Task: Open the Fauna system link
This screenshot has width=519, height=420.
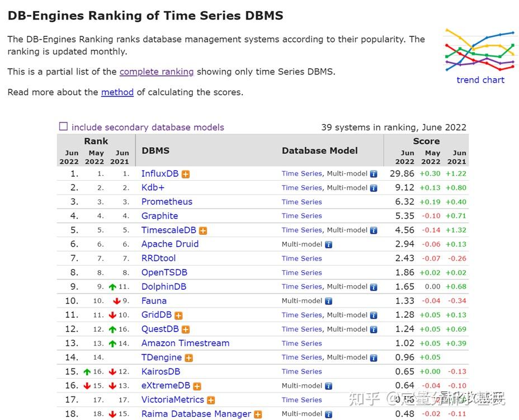Action: click(x=154, y=301)
